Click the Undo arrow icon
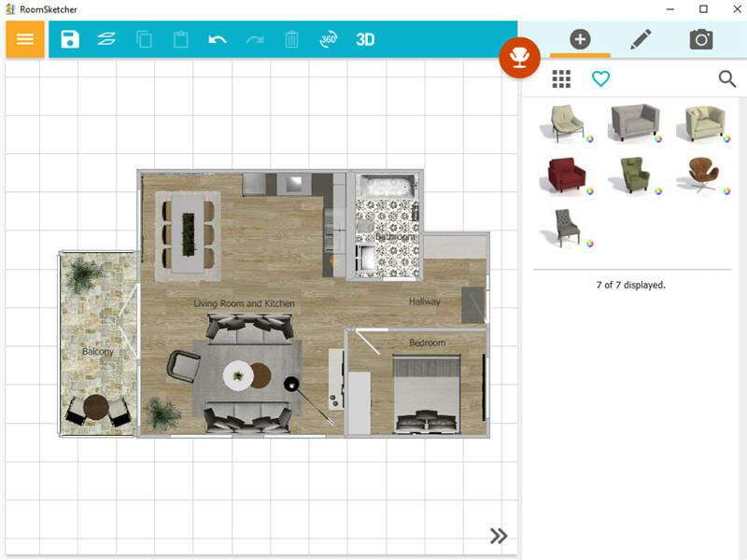 218,39
